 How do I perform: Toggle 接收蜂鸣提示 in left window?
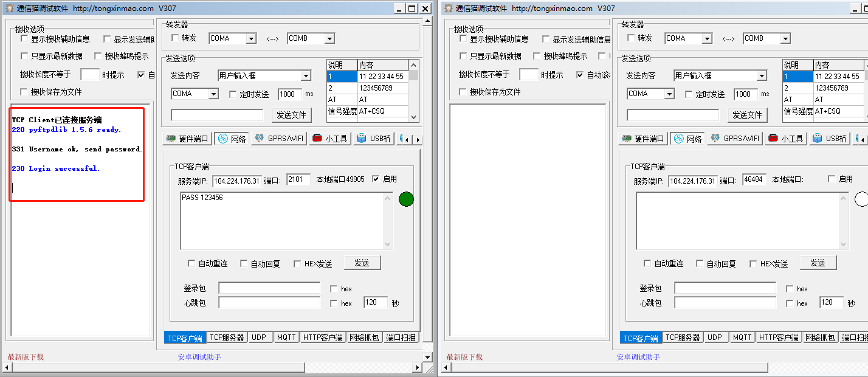98,56
